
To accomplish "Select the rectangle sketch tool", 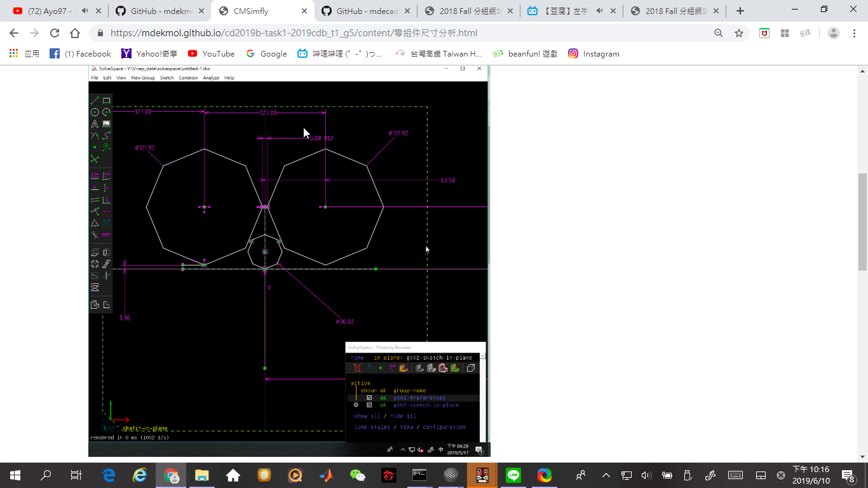I will point(106,100).
